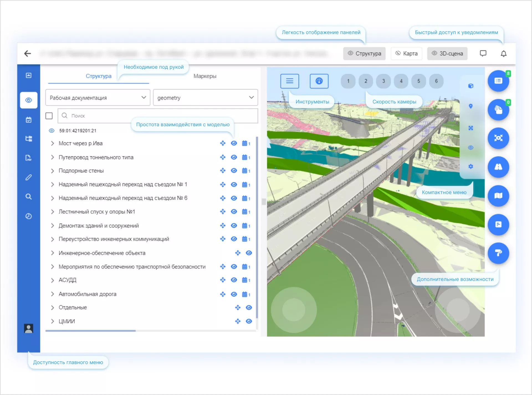This screenshot has width=532, height=395.
Task: Open the binoculars floating button
Action: tap(498, 167)
